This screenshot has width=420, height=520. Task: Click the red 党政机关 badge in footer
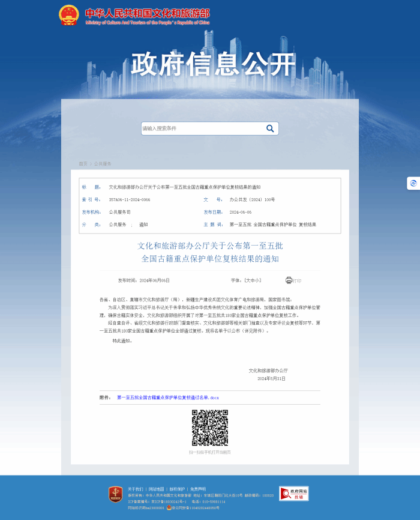pos(115,494)
